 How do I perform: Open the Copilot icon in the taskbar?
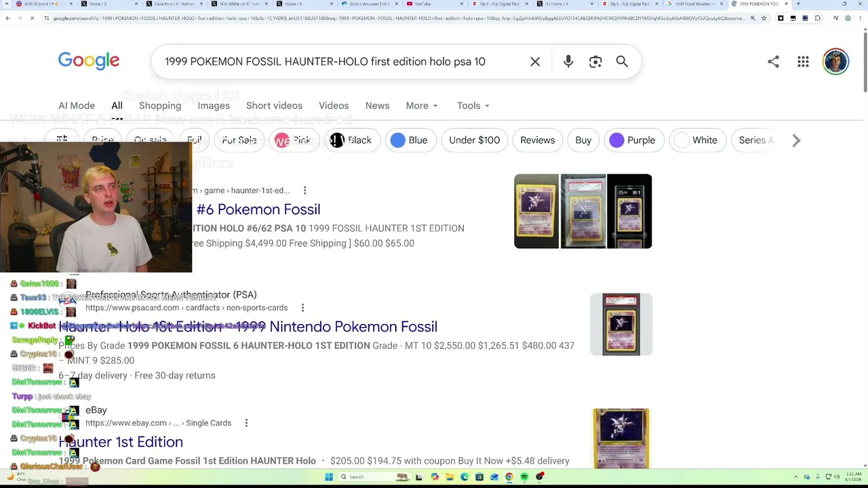coord(435,477)
